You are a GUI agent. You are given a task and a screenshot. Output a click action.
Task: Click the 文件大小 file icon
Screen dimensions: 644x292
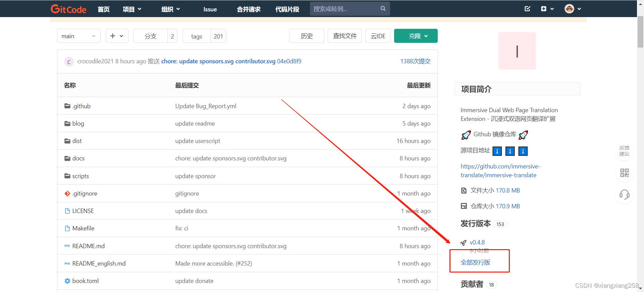[x=464, y=191]
